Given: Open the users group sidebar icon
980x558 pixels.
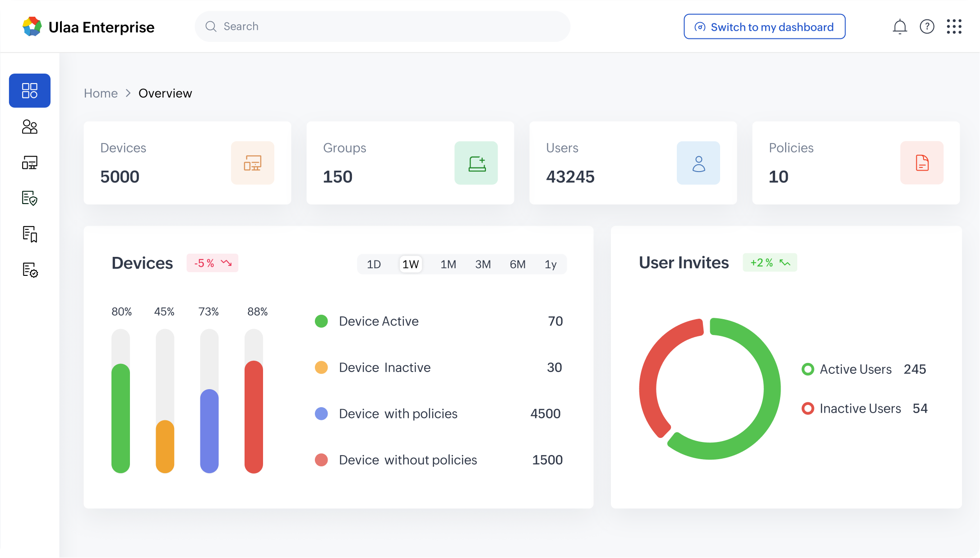Looking at the screenshot, I should point(30,127).
